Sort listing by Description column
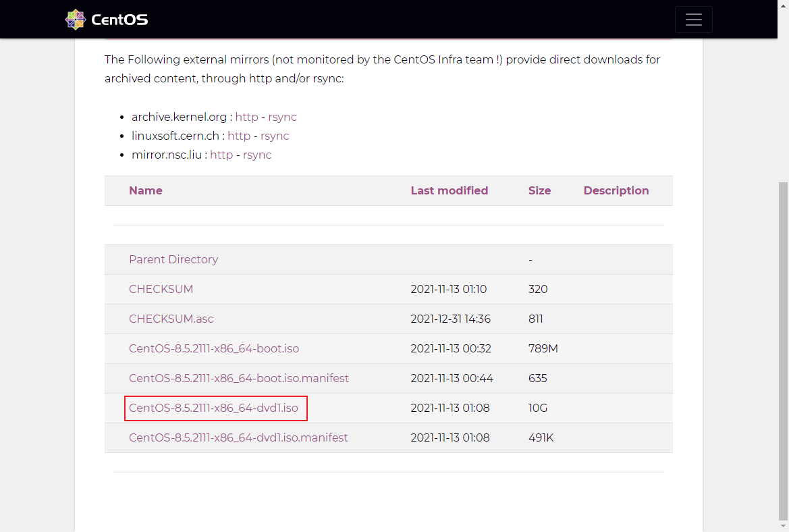This screenshot has height=532, width=789. point(616,191)
